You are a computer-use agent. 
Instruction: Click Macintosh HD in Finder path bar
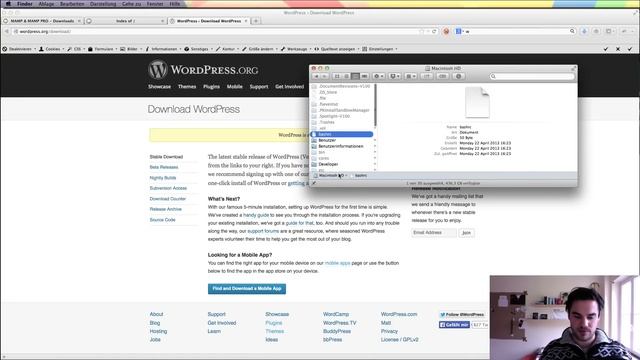[329, 176]
